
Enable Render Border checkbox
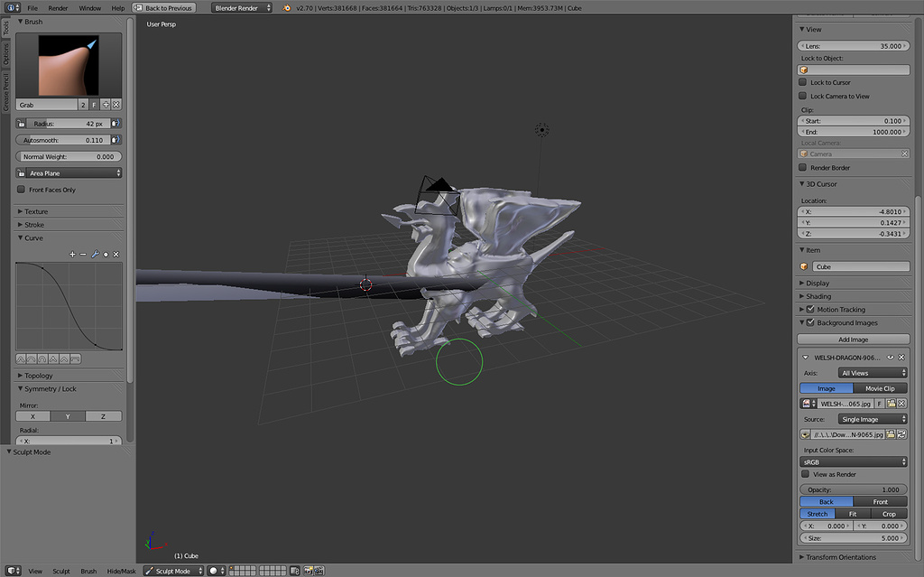point(802,168)
